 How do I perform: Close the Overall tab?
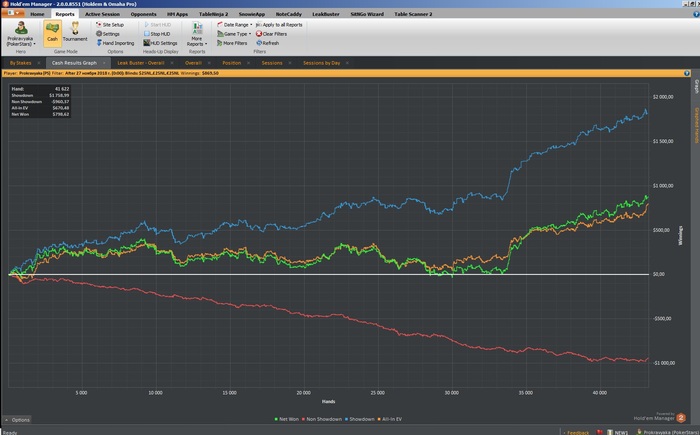209,63
